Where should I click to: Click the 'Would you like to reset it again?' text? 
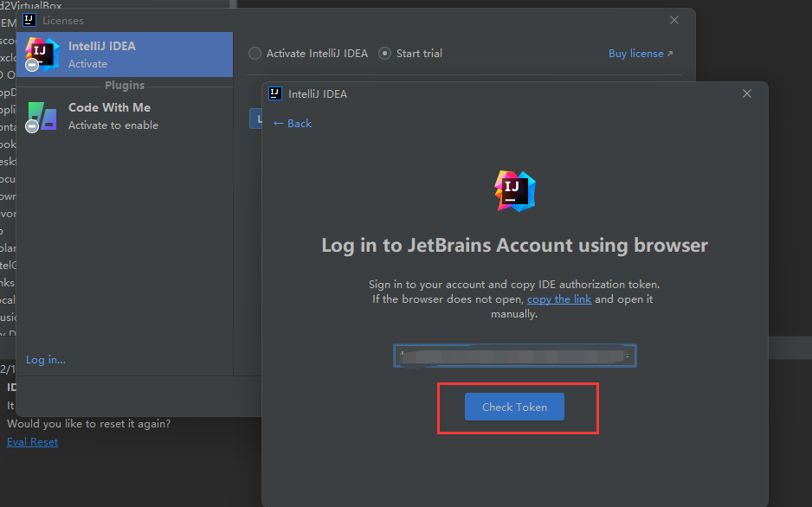[88, 424]
